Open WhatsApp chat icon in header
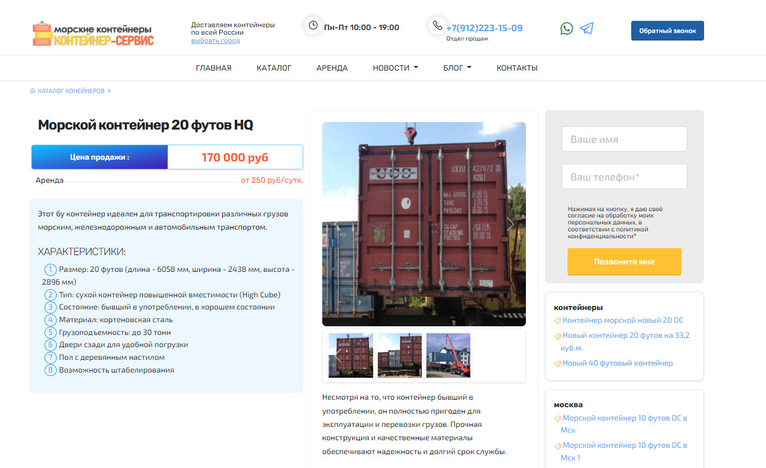The image size is (766, 468). click(x=566, y=28)
